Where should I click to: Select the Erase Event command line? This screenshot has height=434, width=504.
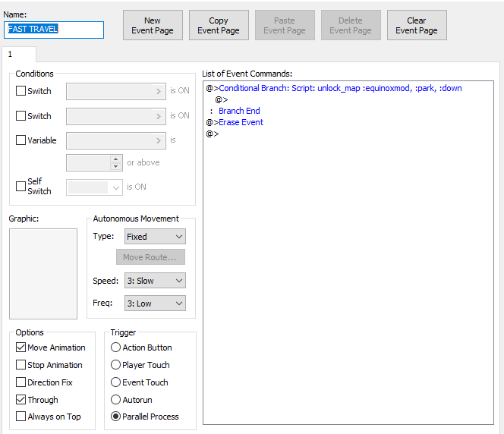pos(241,122)
